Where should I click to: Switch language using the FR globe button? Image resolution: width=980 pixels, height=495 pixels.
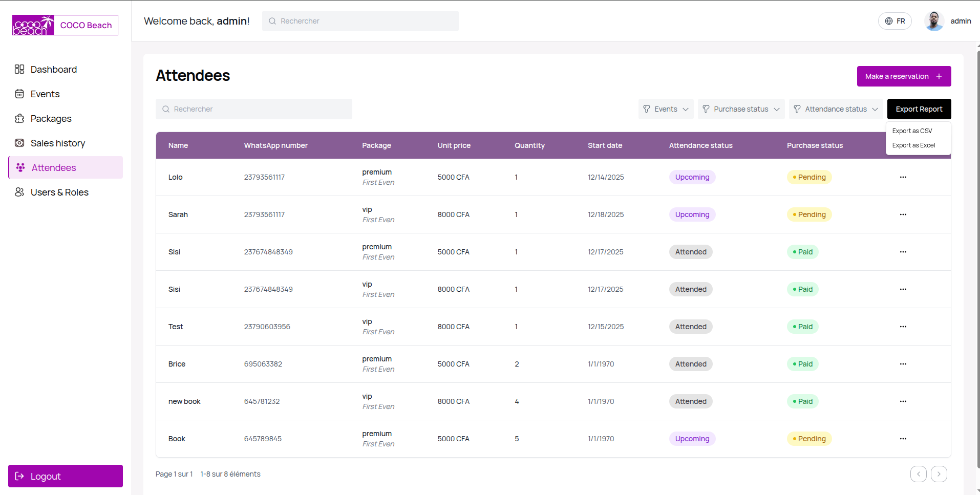click(894, 21)
